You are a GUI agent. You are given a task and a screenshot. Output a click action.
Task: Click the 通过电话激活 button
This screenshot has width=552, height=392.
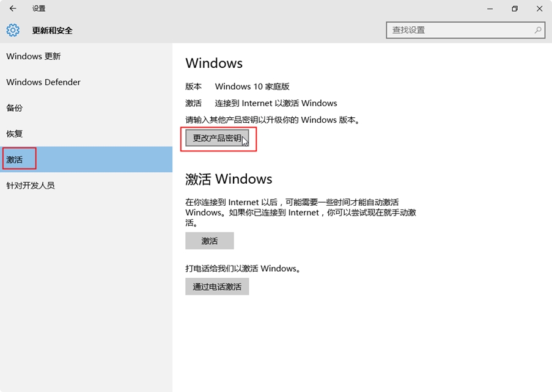(217, 286)
